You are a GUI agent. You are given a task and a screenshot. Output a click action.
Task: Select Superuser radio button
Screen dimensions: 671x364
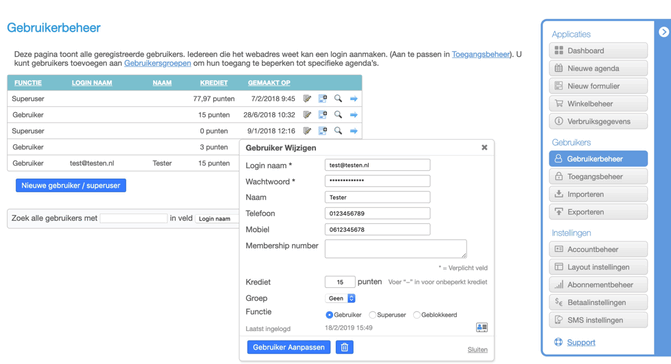(x=372, y=315)
